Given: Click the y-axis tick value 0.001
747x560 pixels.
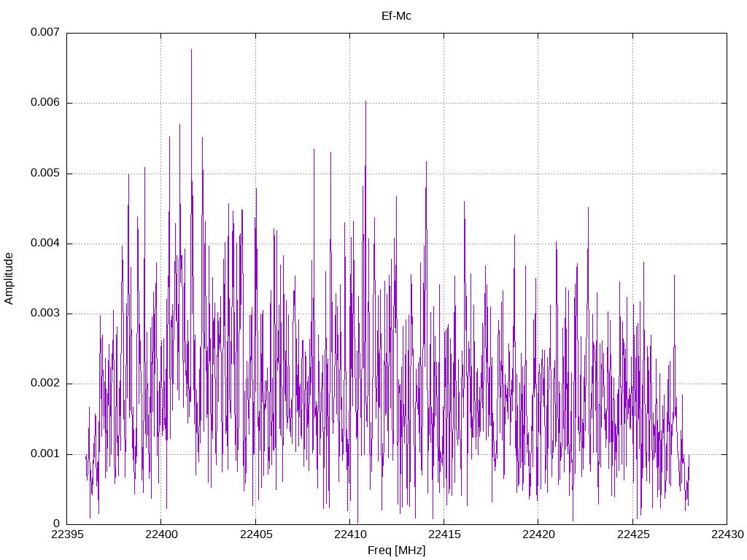Looking at the screenshot, I should (45, 454).
